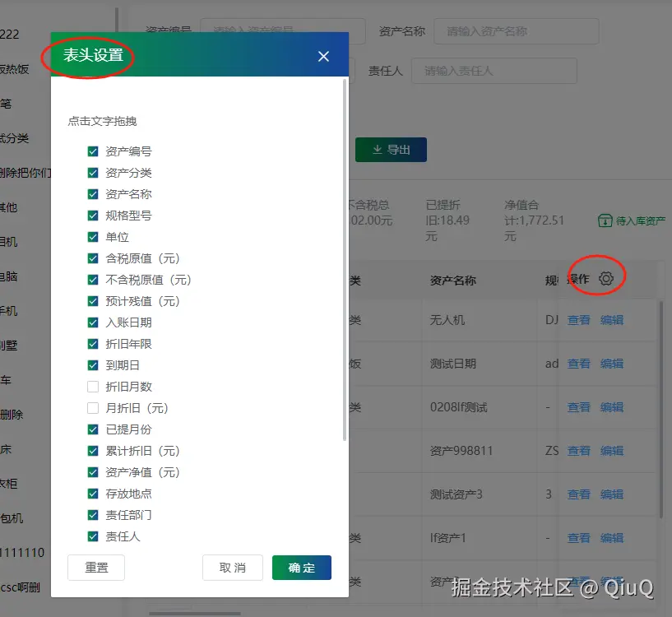This screenshot has width=672, height=617.
Task: Click 查看 for the lf资产1 row
Action: coord(579,538)
